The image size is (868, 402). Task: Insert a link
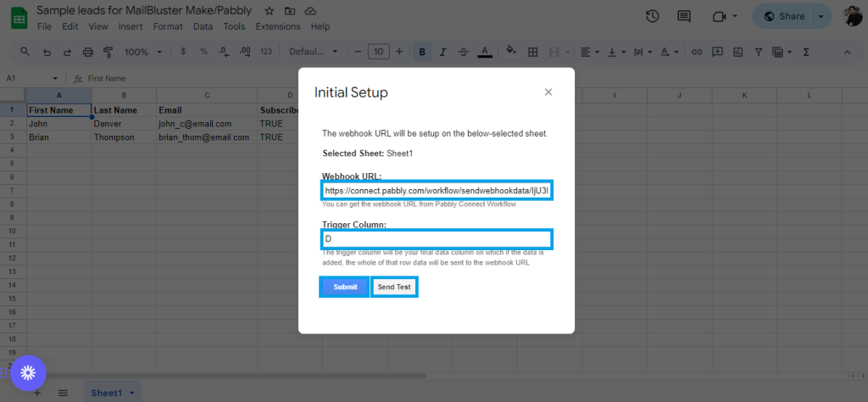697,52
